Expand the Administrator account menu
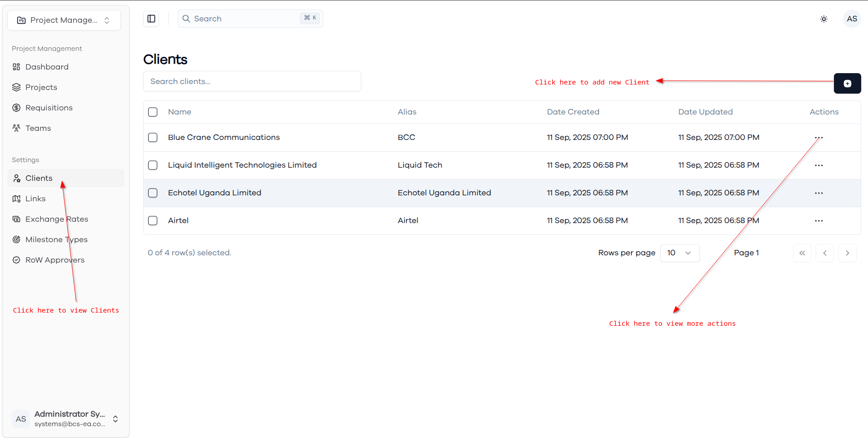The height and width of the screenshot is (438, 868). pos(65,418)
